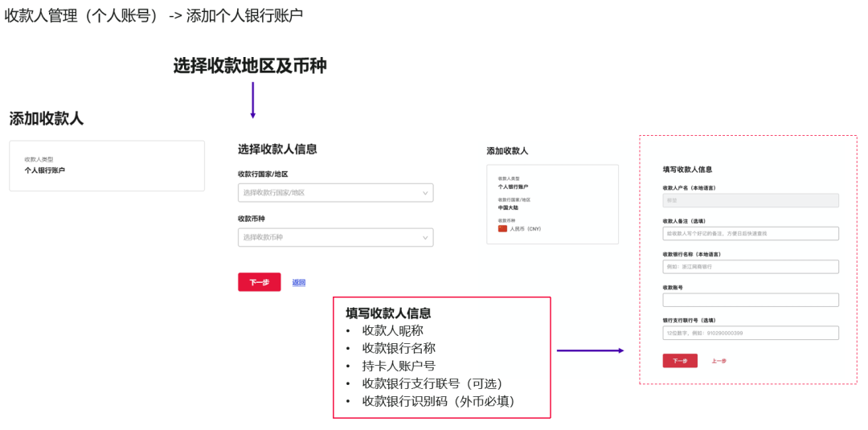The width and height of the screenshot is (868, 430).
Task: Click the 上一步 link
Action: tap(719, 361)
